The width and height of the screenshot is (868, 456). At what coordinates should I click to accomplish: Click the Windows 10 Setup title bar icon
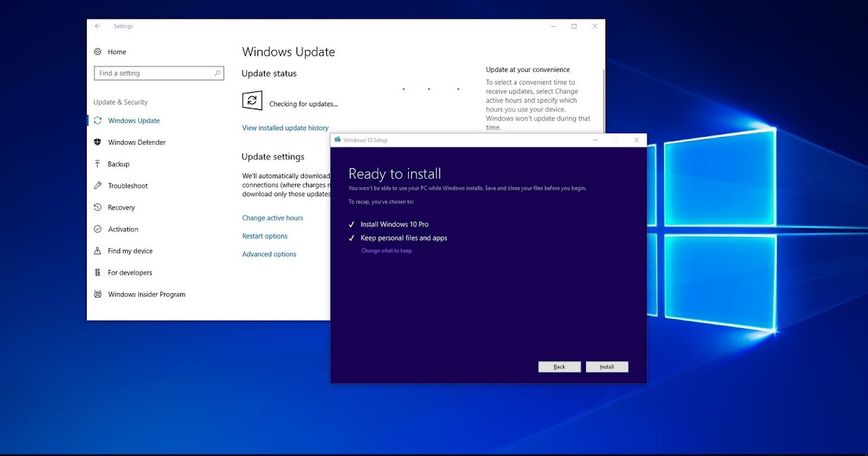click(338, 140)
